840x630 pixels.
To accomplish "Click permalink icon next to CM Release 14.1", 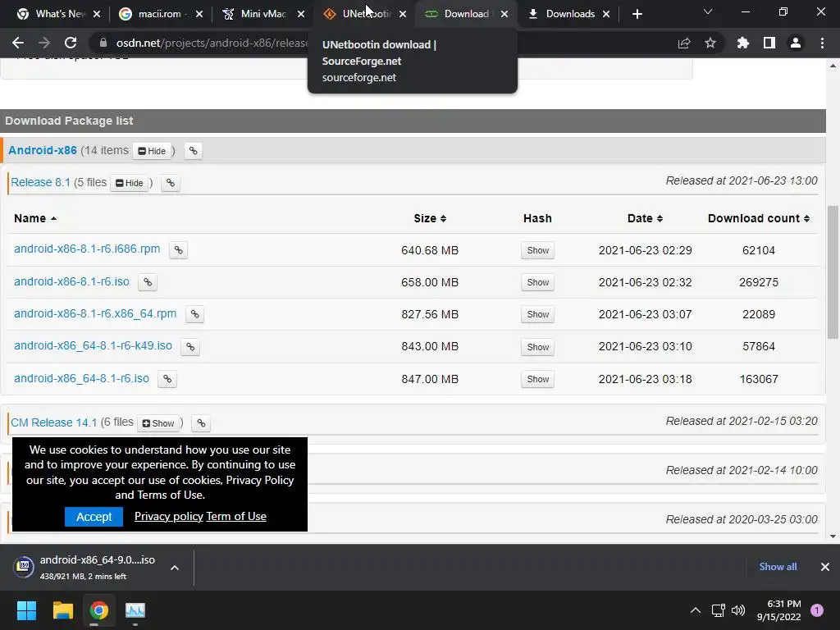I will pyautogui.click(x=201, y=423).
